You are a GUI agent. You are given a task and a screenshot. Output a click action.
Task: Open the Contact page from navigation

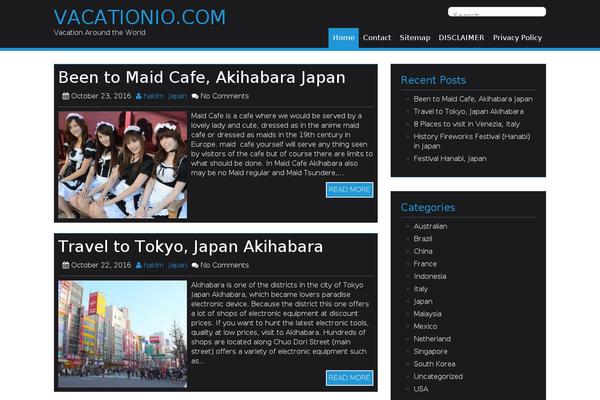tap(377, 38)
